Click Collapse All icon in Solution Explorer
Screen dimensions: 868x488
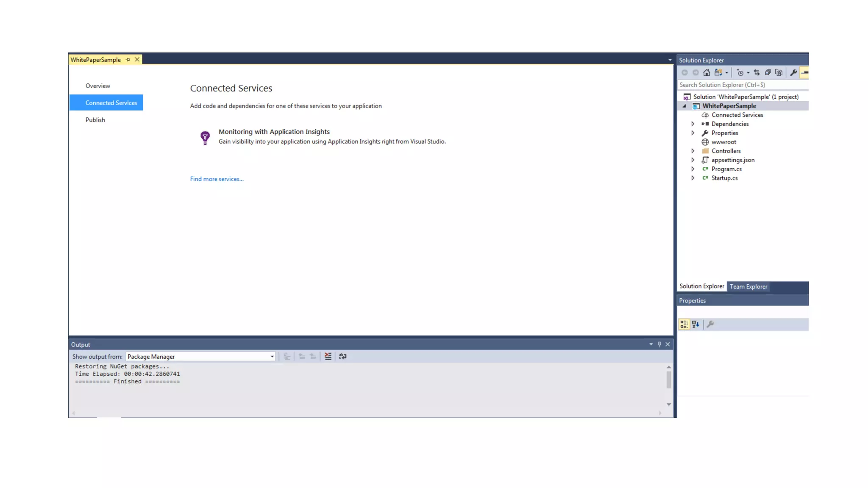coord(768,73)
